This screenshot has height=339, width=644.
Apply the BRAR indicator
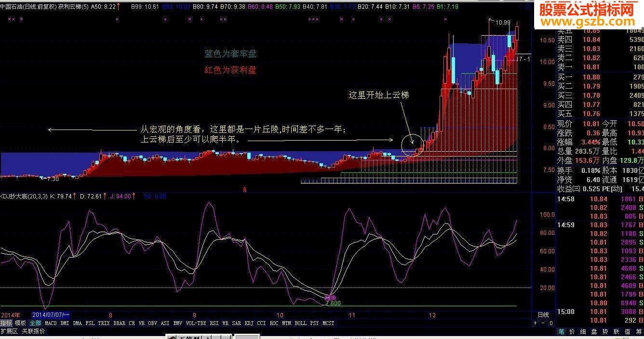(119, 323)
